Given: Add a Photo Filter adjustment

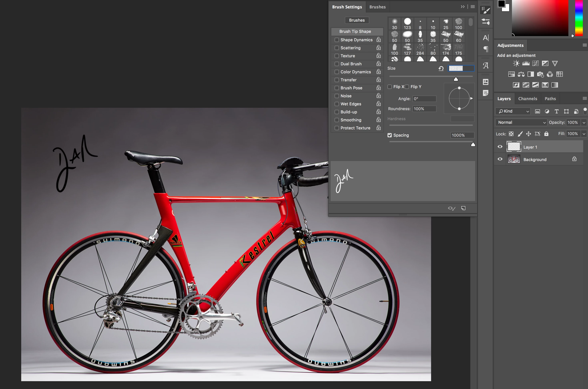Looking at the screenshot, I should 540,74.
